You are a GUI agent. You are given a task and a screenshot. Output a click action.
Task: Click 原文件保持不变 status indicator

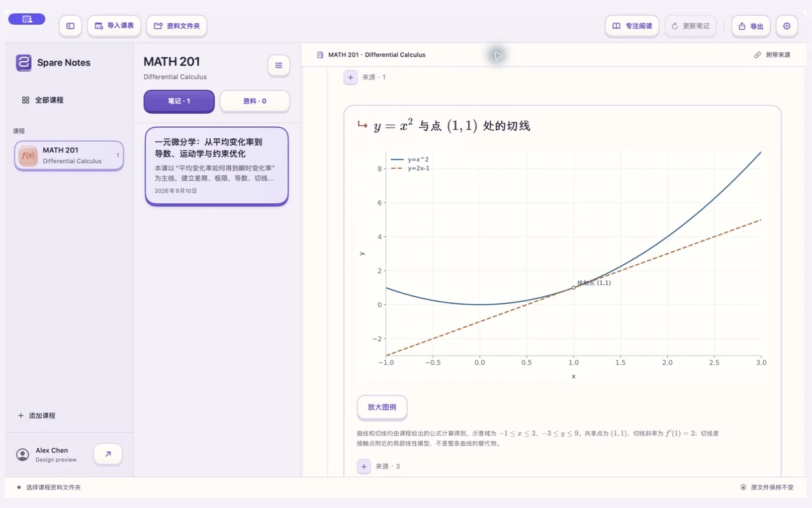(x=767, y=488)
